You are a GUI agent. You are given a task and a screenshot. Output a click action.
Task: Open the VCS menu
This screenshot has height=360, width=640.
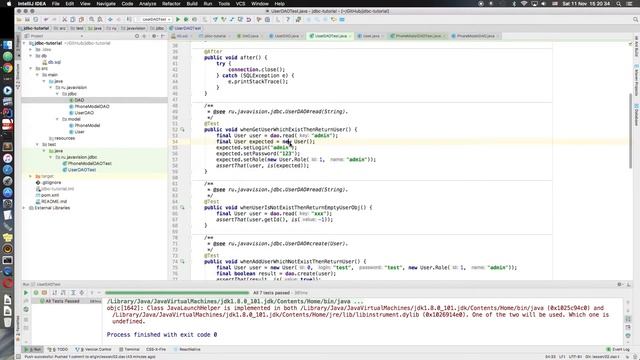point(240,3)
